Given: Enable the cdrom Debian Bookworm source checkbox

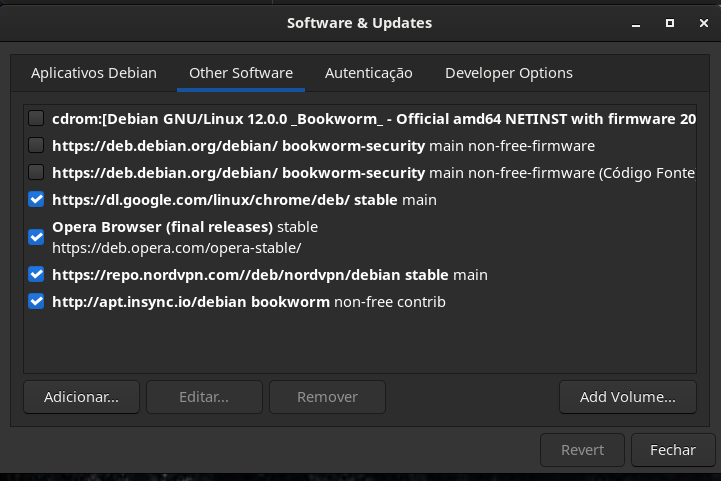Looking at the screenshot, I should click(x=36, y=118).
